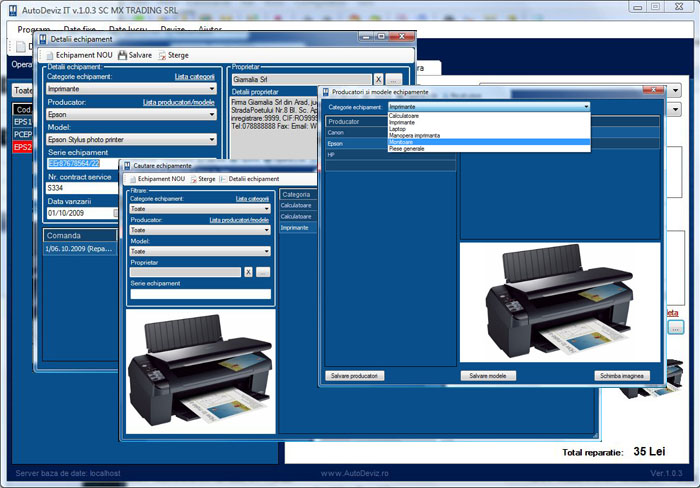Open Detalii echipament from Cautare toolbar

[x=249, y=179]
